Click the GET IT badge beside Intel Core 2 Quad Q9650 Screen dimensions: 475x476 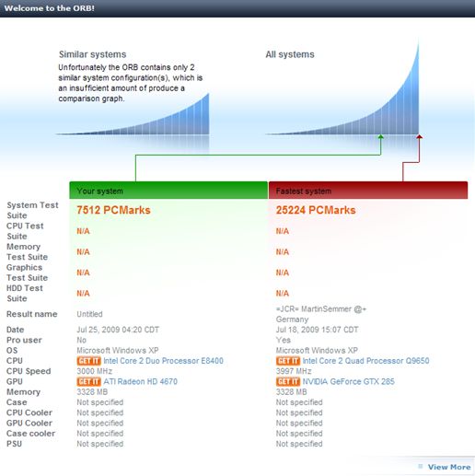click(x=288, y=361)
